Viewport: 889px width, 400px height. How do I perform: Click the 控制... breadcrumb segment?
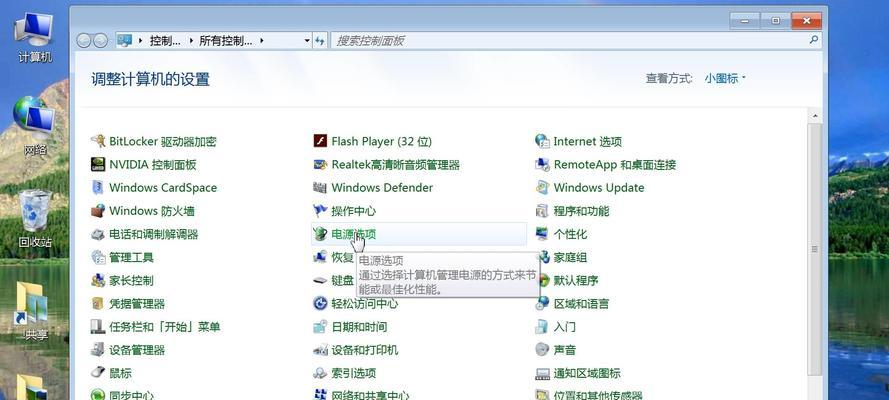165,41
